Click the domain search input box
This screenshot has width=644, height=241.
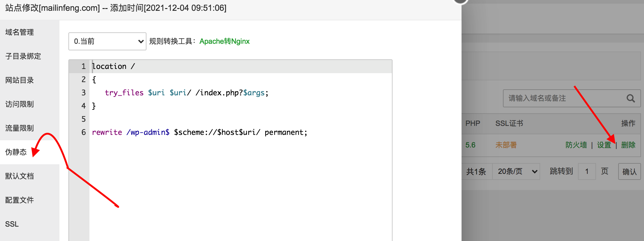click(x=561, y=98)
